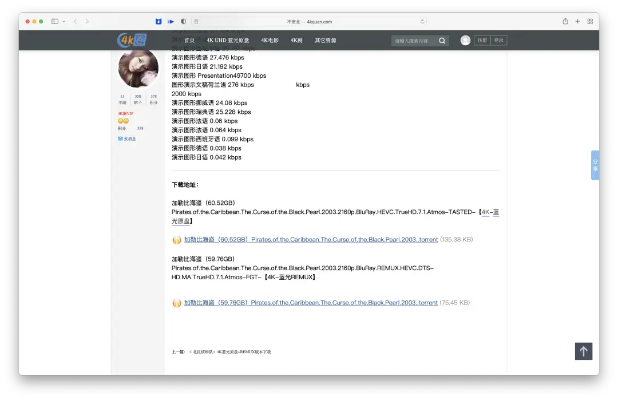This screenshot has width=618, height=400.
Task: Click the page reader icon in address bar
Action: point(196,22)
